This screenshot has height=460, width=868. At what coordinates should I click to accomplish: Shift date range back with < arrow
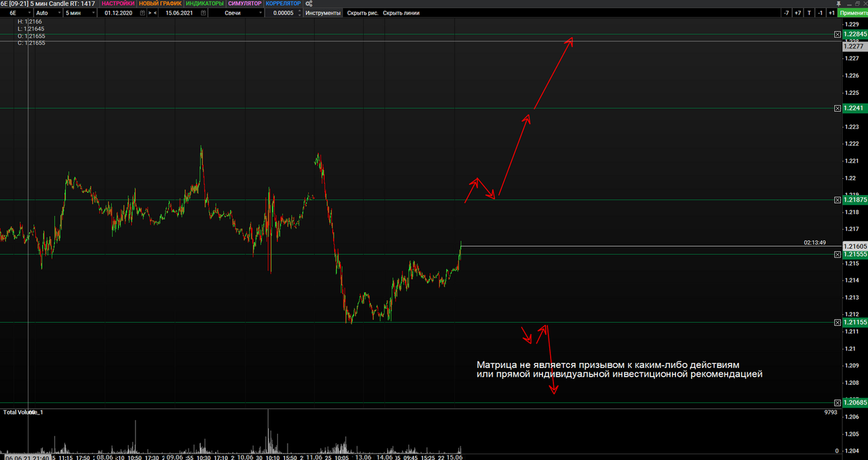[155, 13]
